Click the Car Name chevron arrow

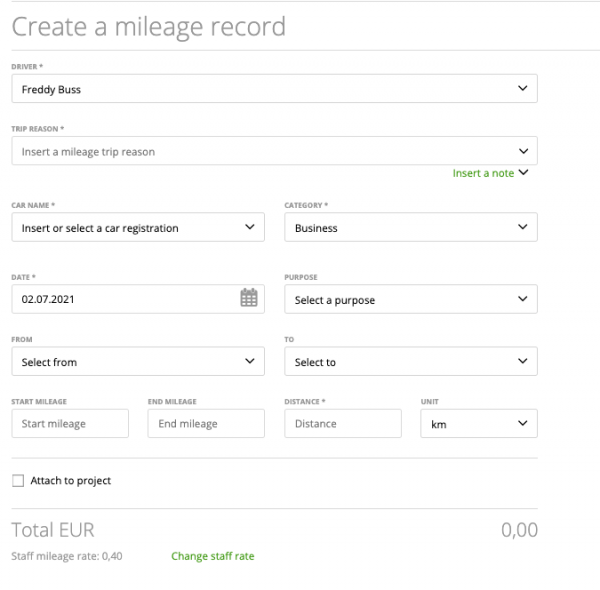click(249, 227)
